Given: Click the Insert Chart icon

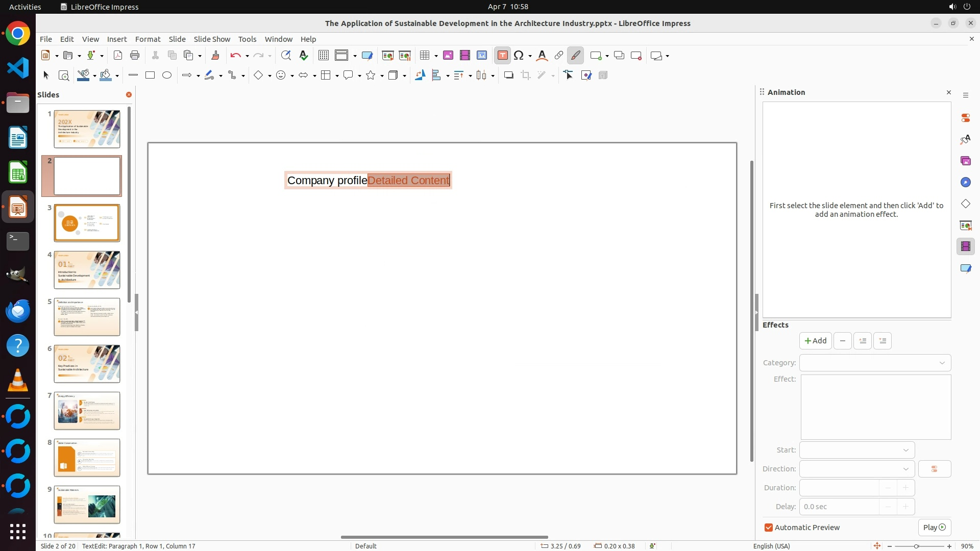Looking at the screenshot, I should [x=482, y=56].
